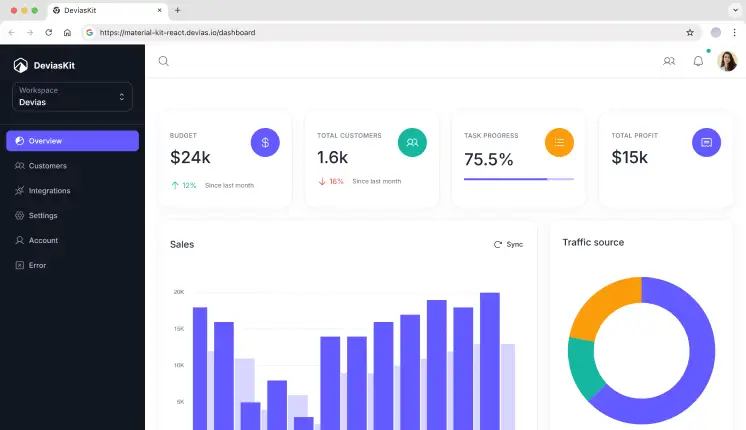Open the notifications bell
Viewport: 746px width, 430px height.
698,61
